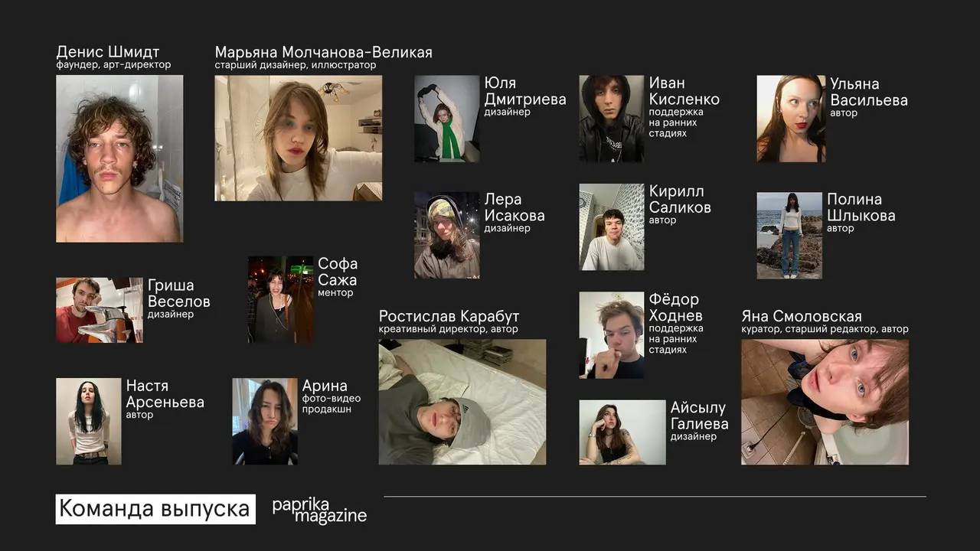This screenshot has height=551, width=980.
Task: Select the name Лера Исакова
Action: click(x=514, y=207)
